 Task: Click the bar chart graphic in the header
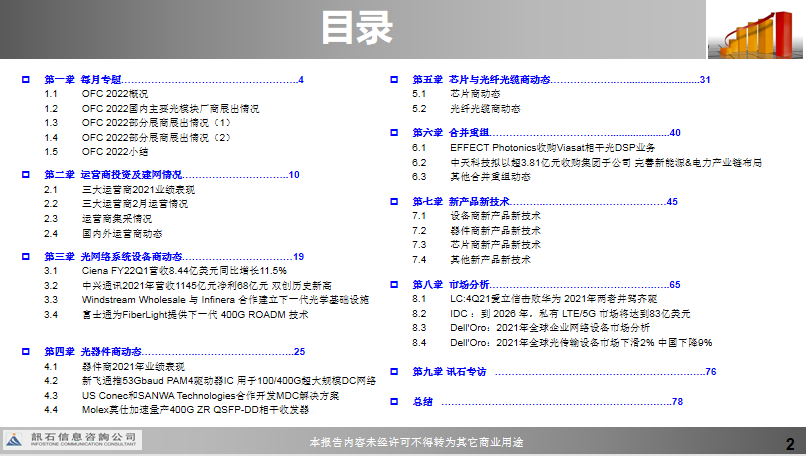coord(756,30)
